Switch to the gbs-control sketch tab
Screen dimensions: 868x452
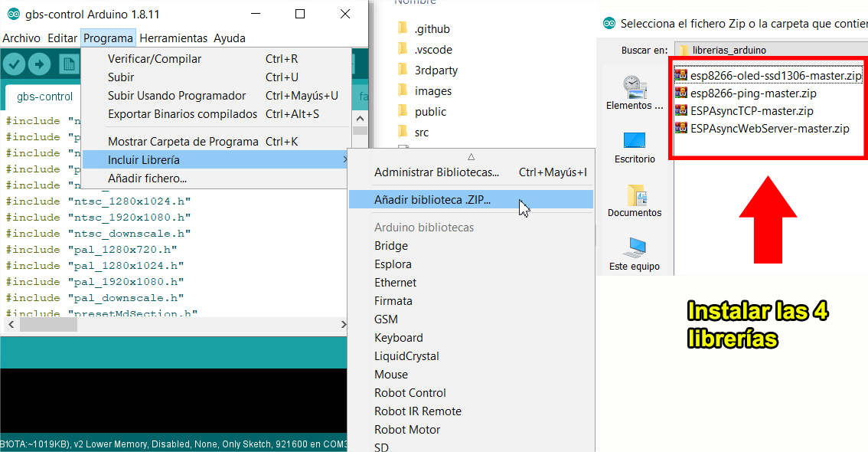[44, 97]
